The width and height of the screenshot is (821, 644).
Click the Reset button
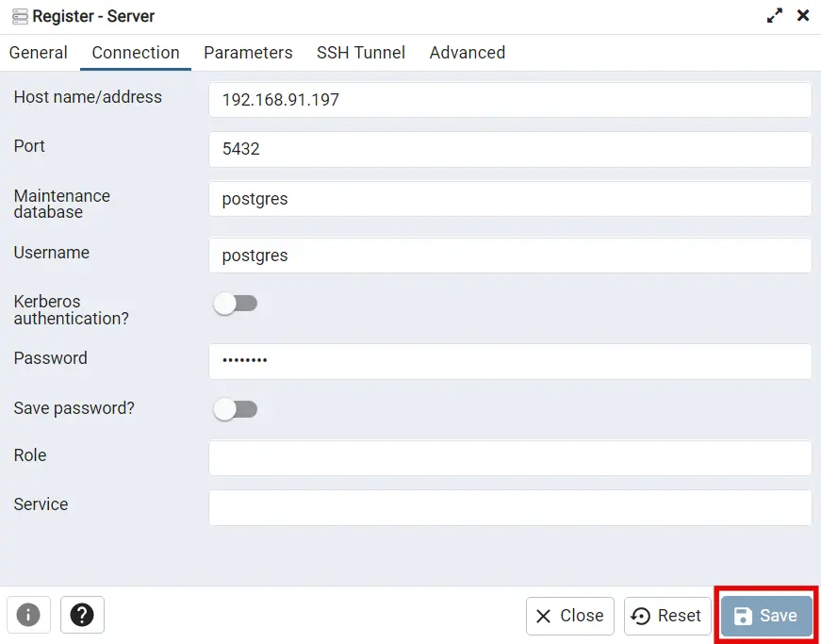pos(667,616)
